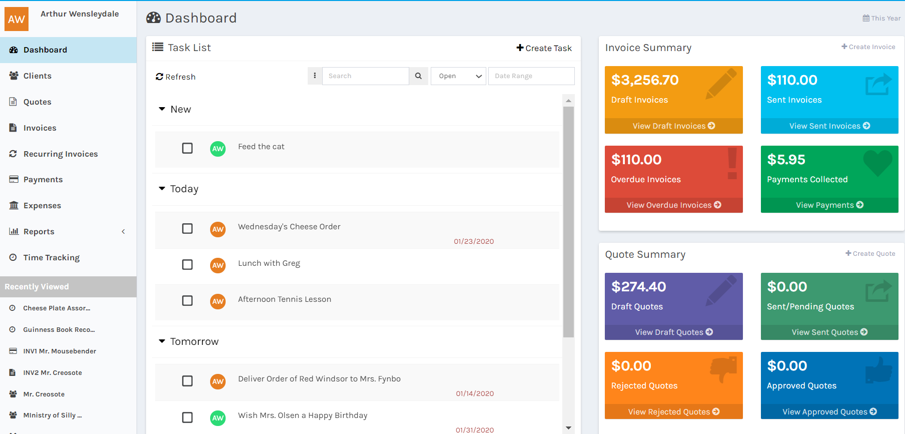Screen dimensions: 905x434
Task: Open Clients from the sidebar menu
Action: [37, 76]
